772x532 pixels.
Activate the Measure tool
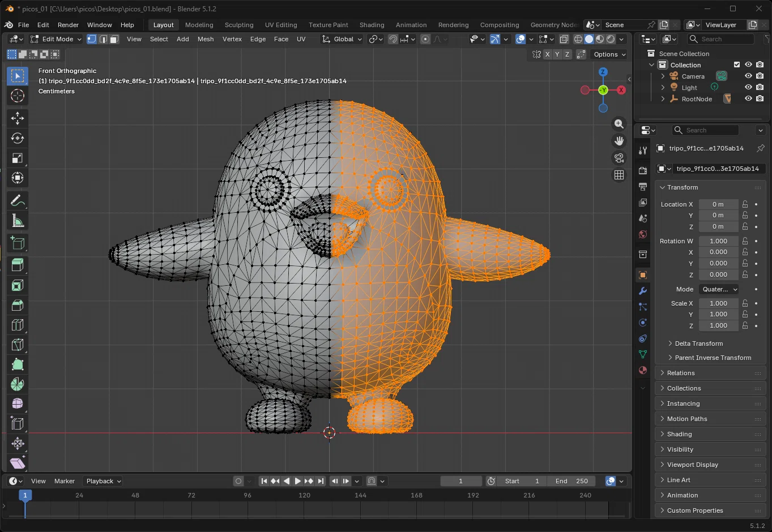point(18,221)
